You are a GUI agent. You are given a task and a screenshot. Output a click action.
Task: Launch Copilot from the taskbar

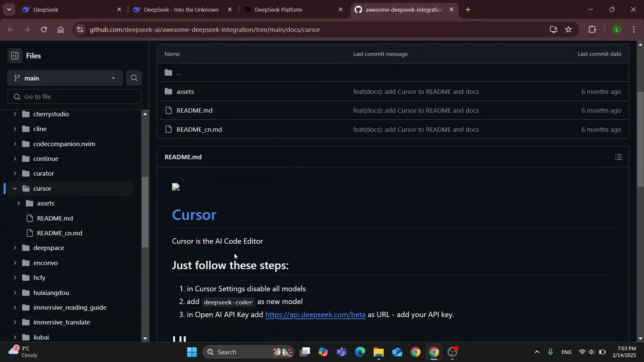323,352
